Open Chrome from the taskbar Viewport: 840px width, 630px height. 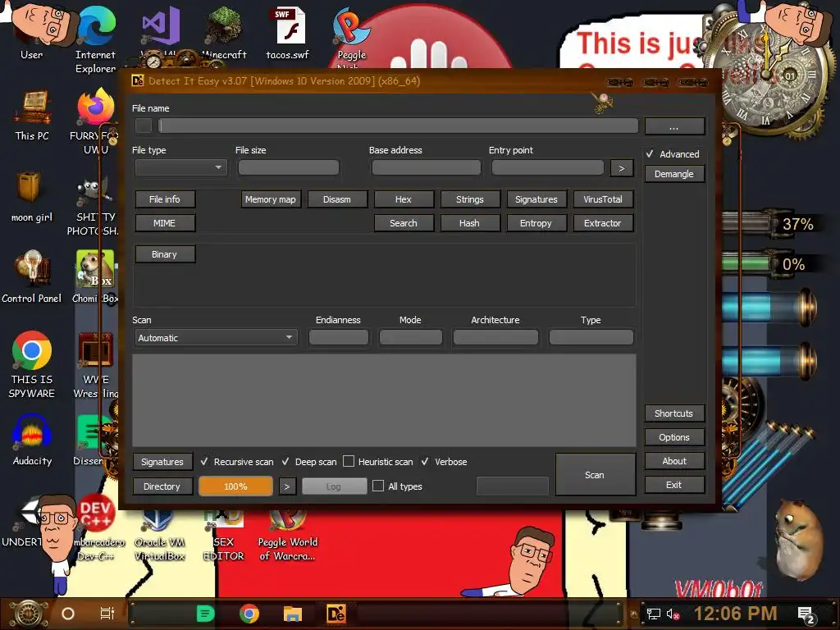(249, 614)
